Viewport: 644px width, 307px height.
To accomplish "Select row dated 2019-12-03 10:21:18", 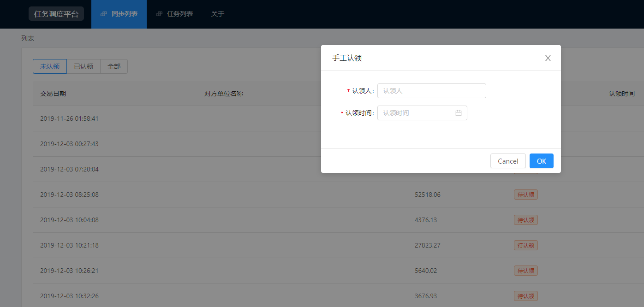I will [338, 245].
